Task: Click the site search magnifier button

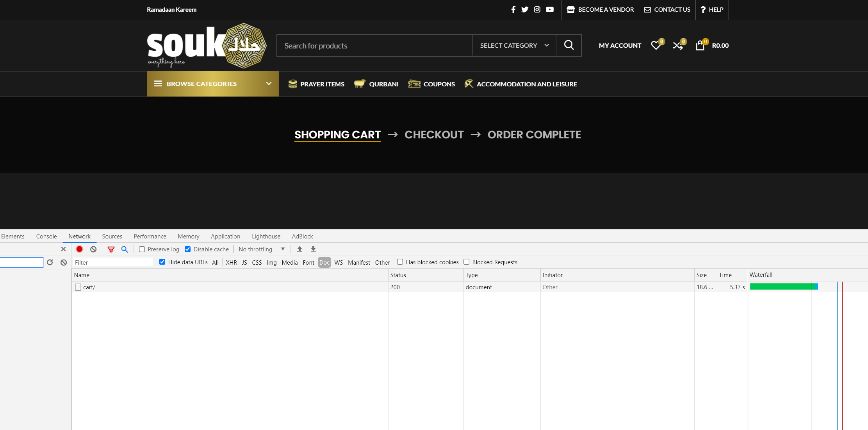Action: pos(569,45)
